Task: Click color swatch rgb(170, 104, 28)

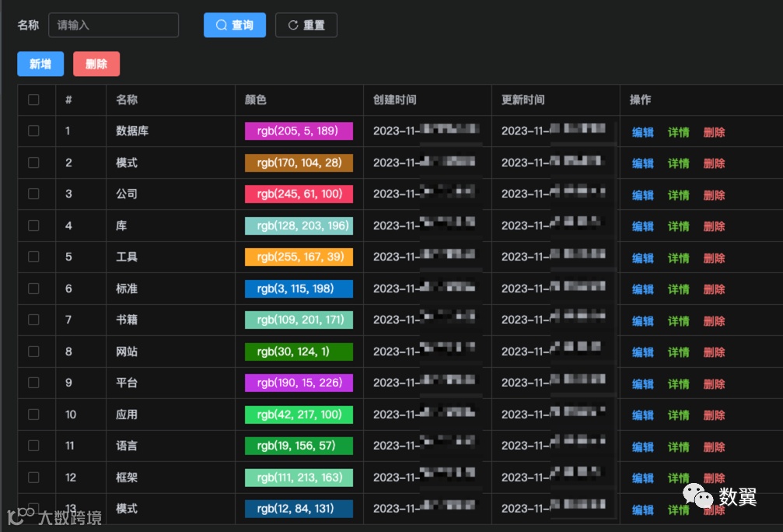Action: 299,163
